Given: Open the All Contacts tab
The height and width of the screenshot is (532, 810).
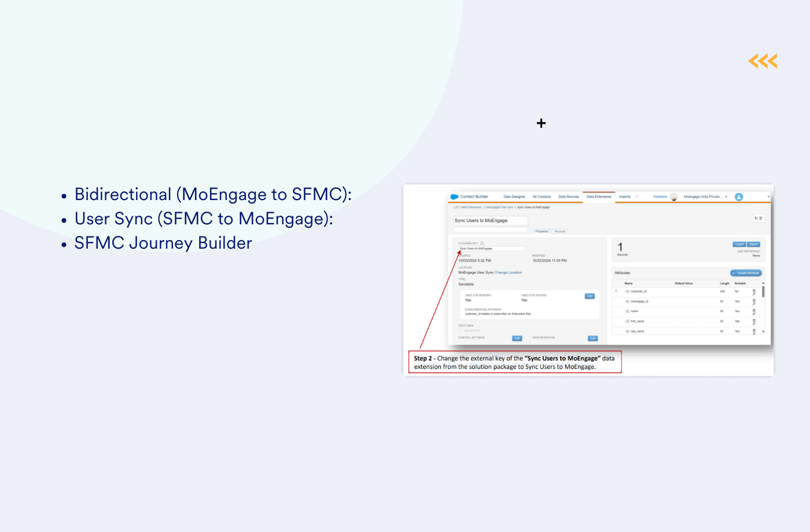Looking at the screenshot, I should [x=542, y=197].
